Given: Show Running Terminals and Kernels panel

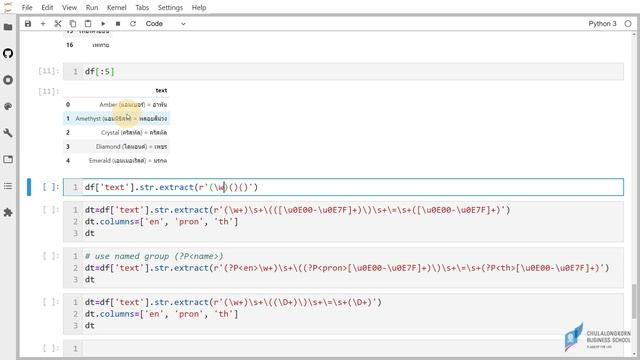Looking at the screenshot, I should coord(8,80).
